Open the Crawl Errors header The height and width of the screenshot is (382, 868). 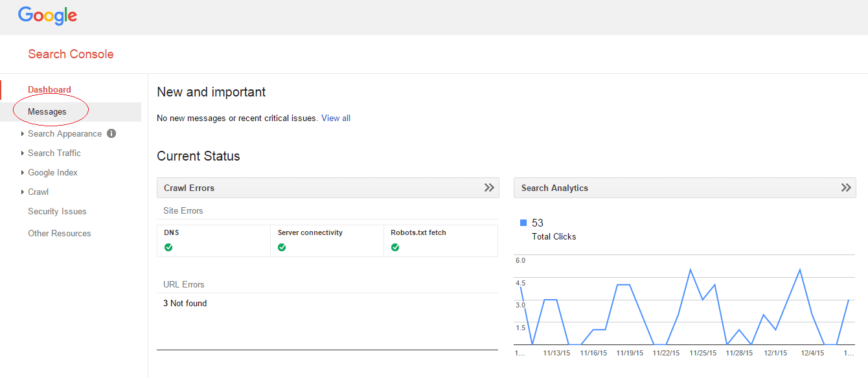[328, 188]
